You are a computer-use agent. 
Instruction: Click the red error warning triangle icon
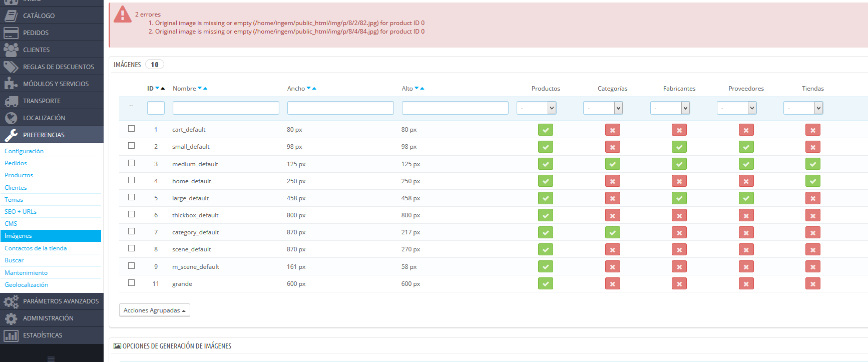[x=123, y=15]
